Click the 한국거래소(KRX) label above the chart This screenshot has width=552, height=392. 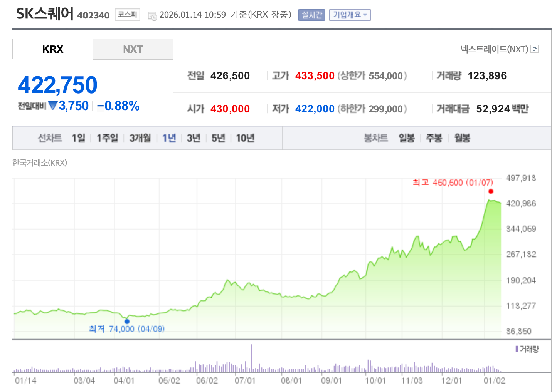point(39,163)
